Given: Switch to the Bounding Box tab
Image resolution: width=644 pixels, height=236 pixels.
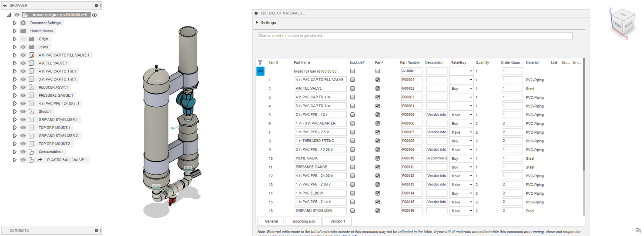Looking at the screenshot, I should point(304,221).
